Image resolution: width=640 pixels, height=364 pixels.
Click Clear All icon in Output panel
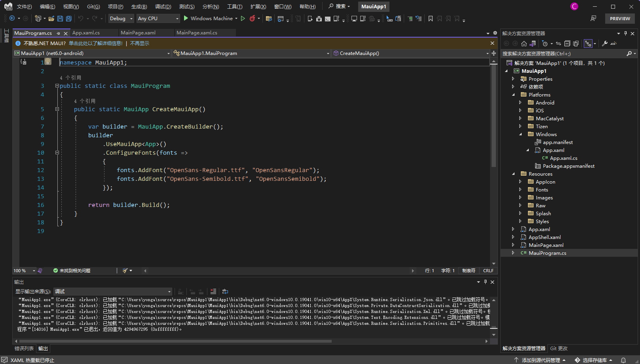pos(213,292)
